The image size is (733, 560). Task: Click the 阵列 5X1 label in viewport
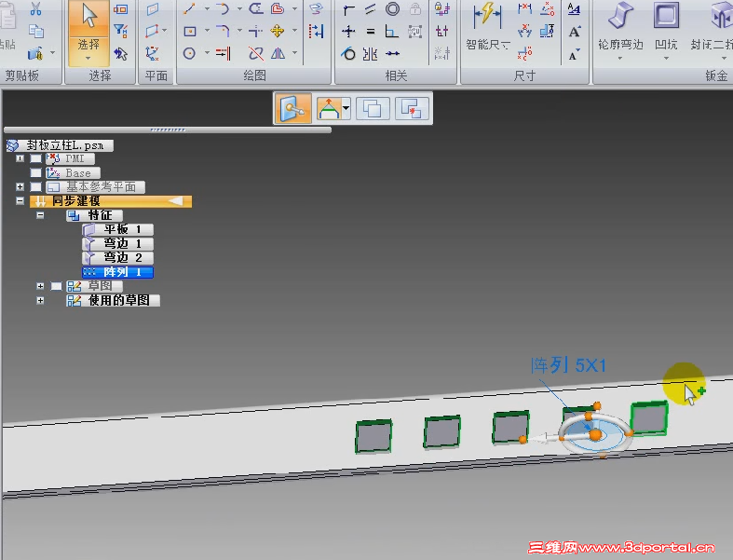point(568,365)
